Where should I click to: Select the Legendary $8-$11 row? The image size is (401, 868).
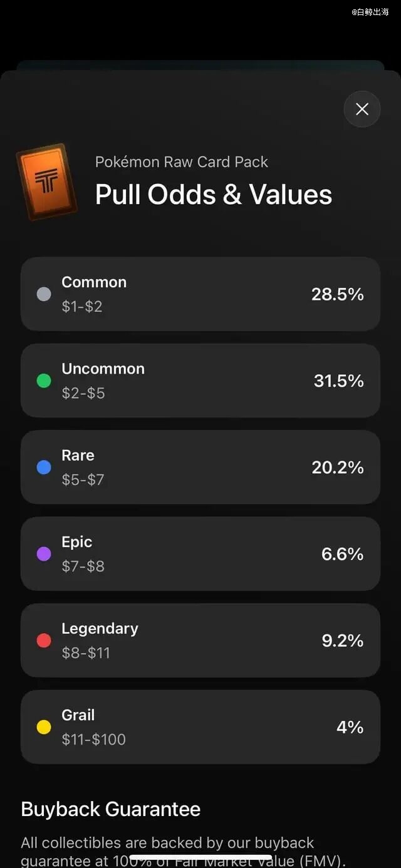[x=200, y=640]
